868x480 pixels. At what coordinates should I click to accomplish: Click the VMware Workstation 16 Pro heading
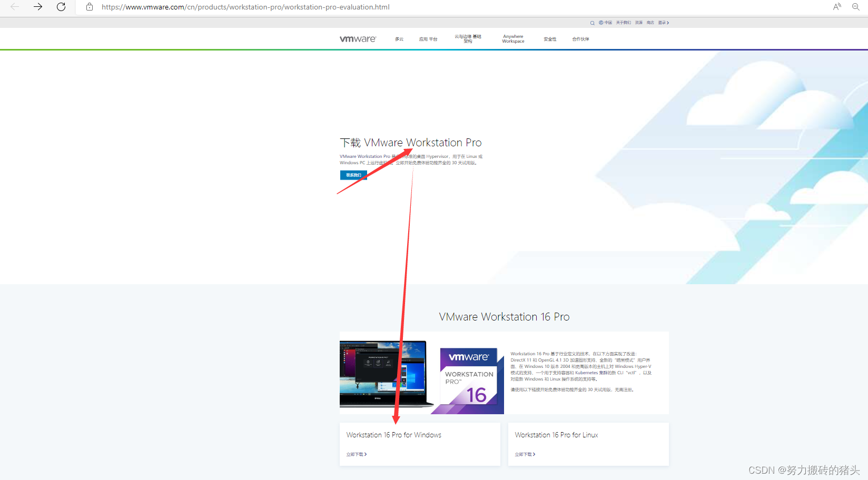505,317
